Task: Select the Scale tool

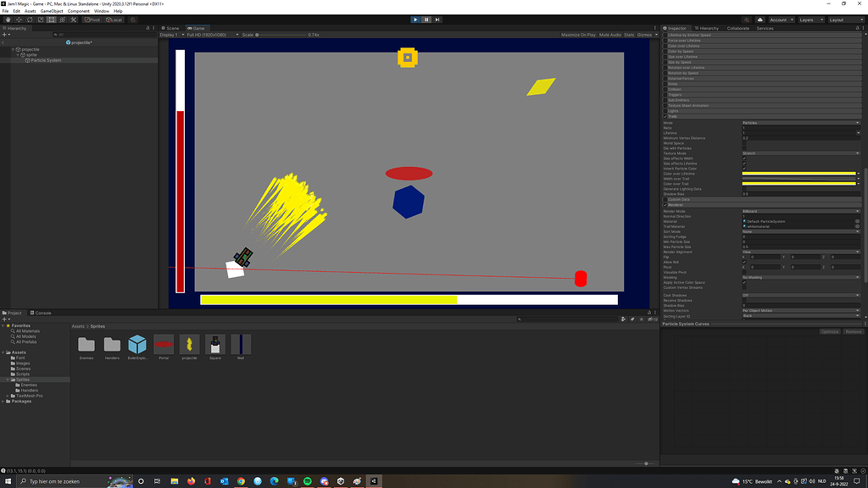Action: tap(41, 19)
